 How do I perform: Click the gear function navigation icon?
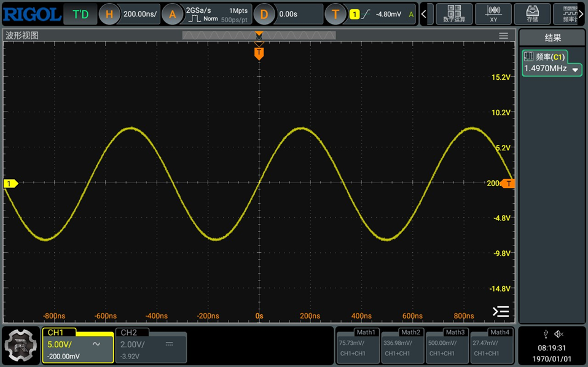pos(21,346)
